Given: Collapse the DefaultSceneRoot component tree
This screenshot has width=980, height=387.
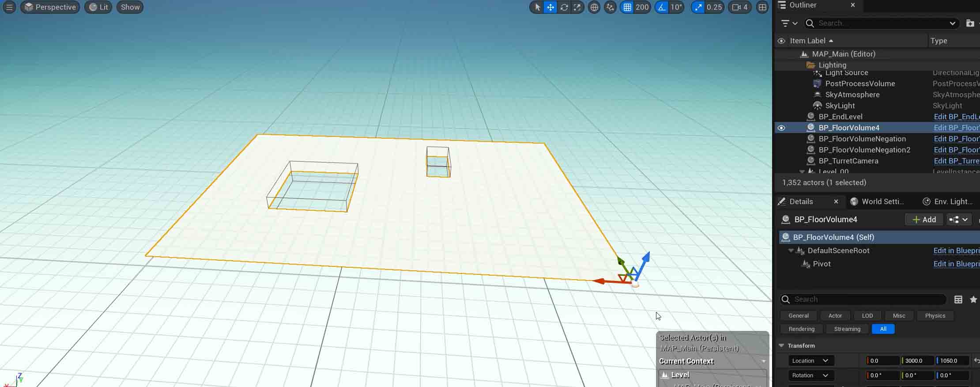Looking at the screenshot, I should pos(791,250).
